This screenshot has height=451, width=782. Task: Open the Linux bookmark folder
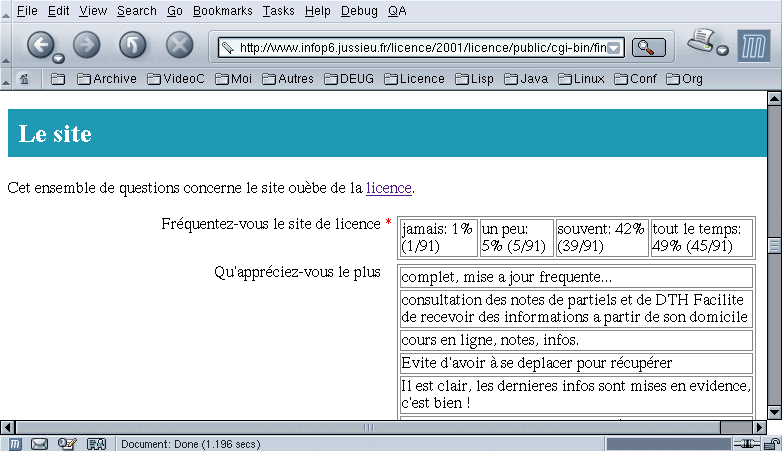click(581, 79)
